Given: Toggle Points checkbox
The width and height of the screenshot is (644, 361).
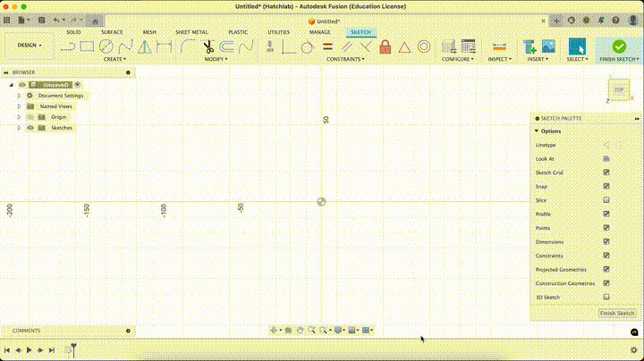Looking at the screenshot, I should coord(606,228).
